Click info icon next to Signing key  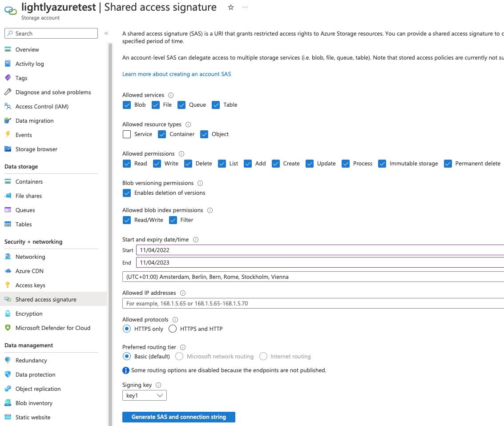coord(158,385)
